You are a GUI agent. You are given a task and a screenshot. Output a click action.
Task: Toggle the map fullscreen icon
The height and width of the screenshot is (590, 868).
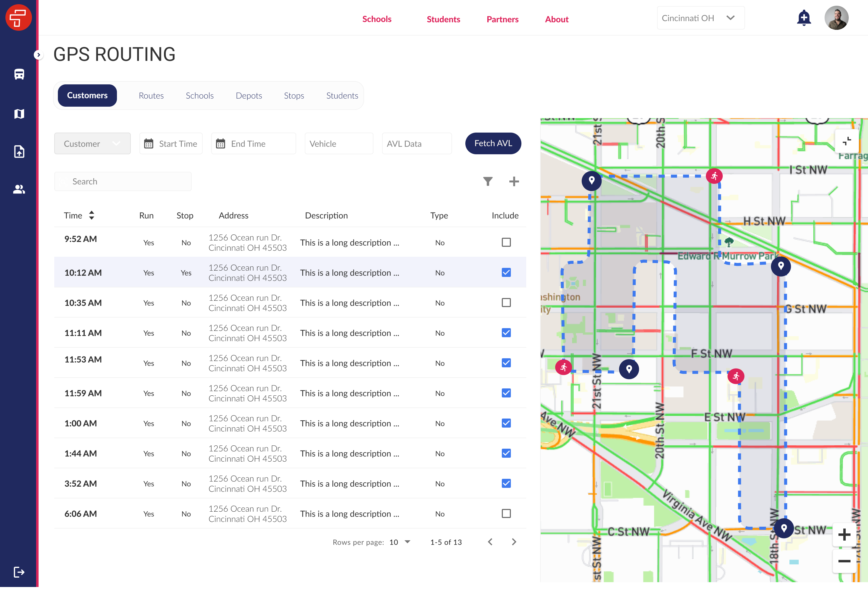tap(847, 141)
